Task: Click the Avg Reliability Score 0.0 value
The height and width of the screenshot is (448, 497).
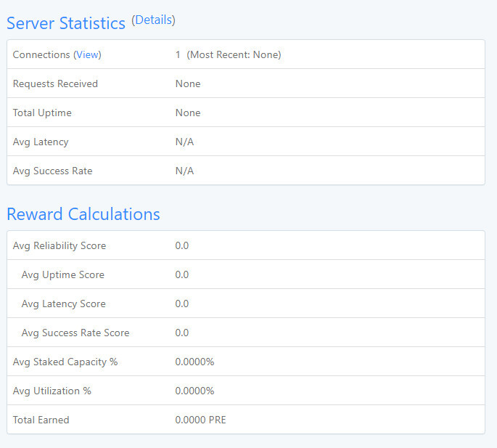Action: 182,245
